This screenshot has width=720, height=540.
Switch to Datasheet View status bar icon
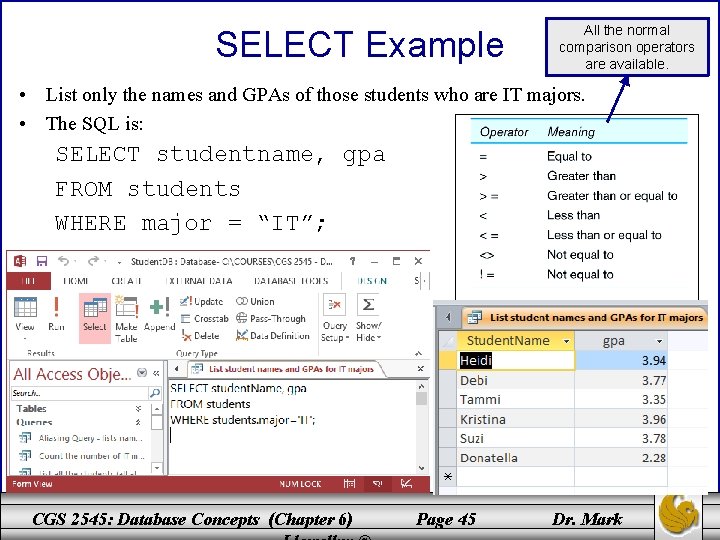(x=349, y=484)
